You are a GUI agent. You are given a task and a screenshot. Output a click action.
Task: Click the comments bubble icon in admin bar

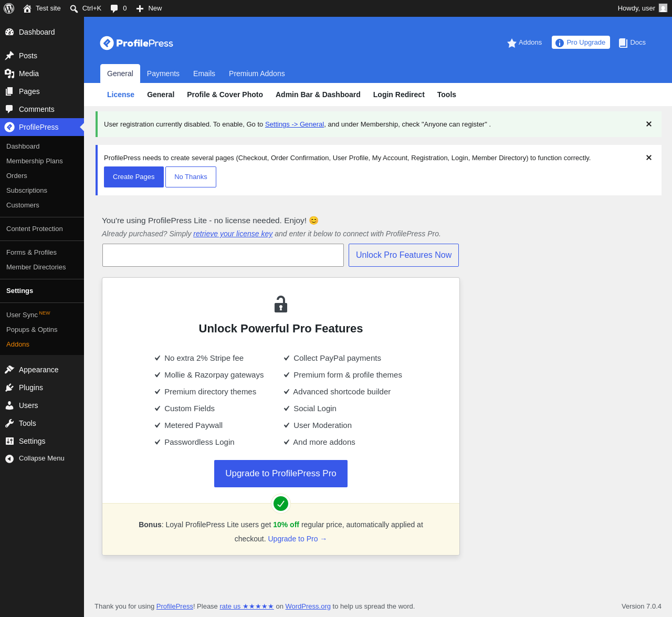(114, 8)
